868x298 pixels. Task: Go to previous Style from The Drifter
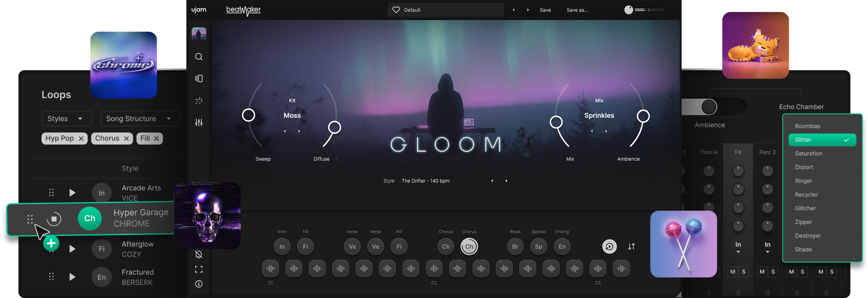pos(492,181)
